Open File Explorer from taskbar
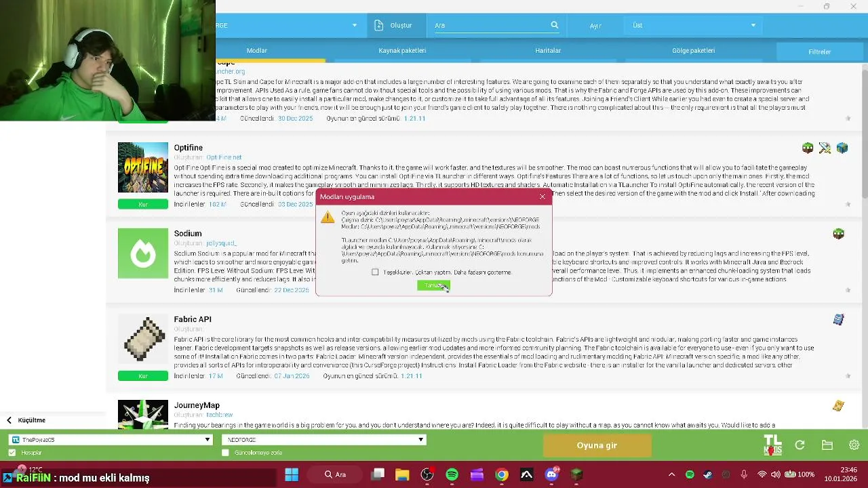The image size is (868, 488). click(x=402, y=474)
